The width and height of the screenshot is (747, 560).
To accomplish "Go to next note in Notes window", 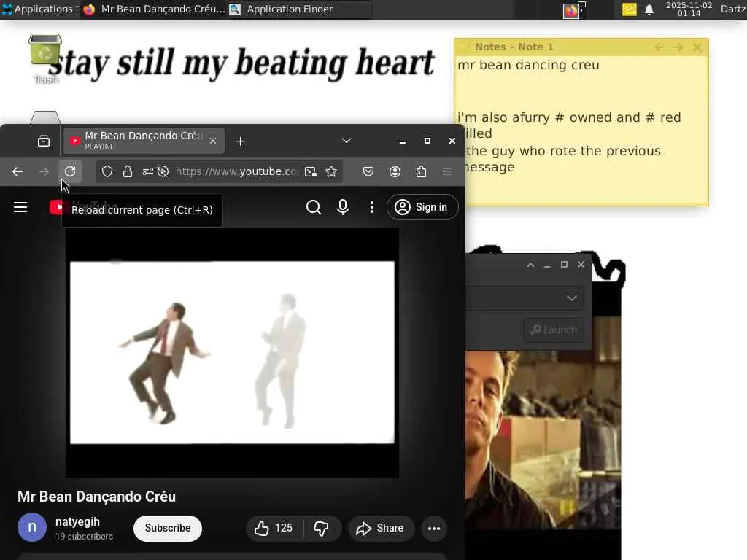I will coord(678,47).
